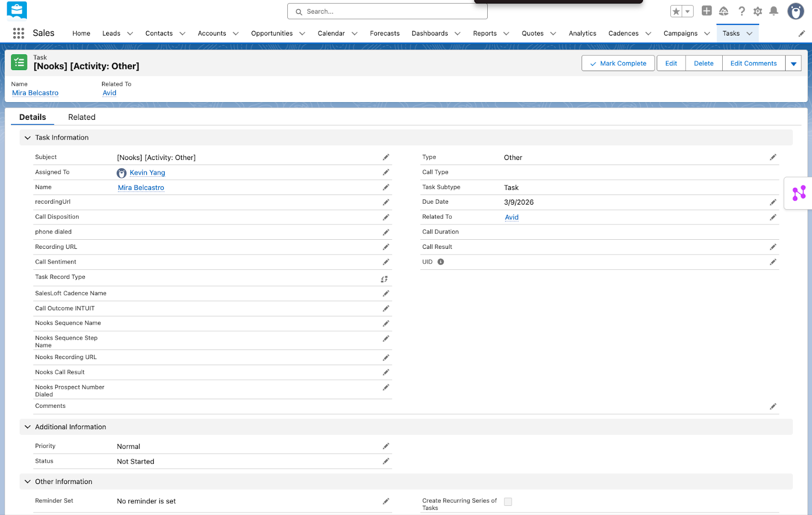Open Mira Belcastro link in the header
The width and height of the screenshot is (812, 515).
point(36,93)
